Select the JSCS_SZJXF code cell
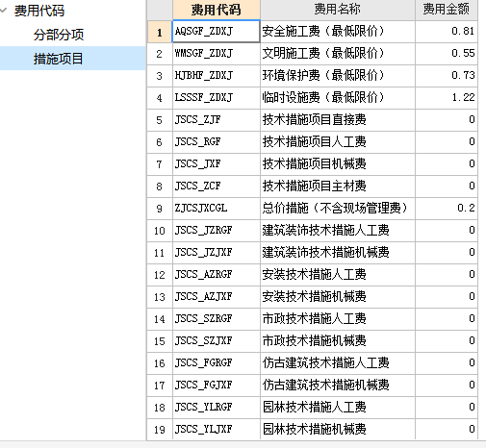The width and height of the screenshot is (486, 448). coord(217,341)
